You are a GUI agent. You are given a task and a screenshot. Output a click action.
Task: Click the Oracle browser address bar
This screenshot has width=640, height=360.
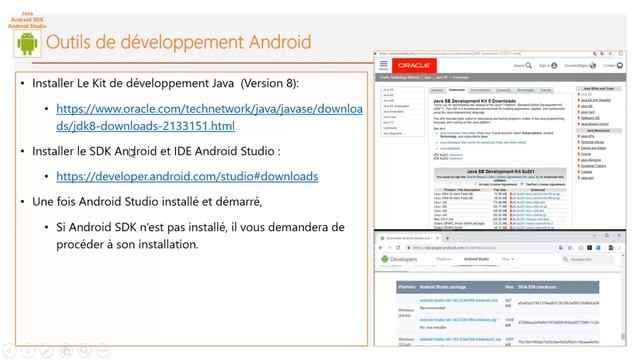[x=449, y=53]
